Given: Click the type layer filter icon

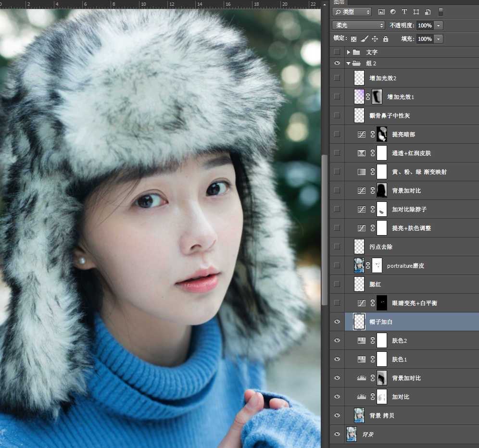Looking at the screenshot, I should coord(404,12).
